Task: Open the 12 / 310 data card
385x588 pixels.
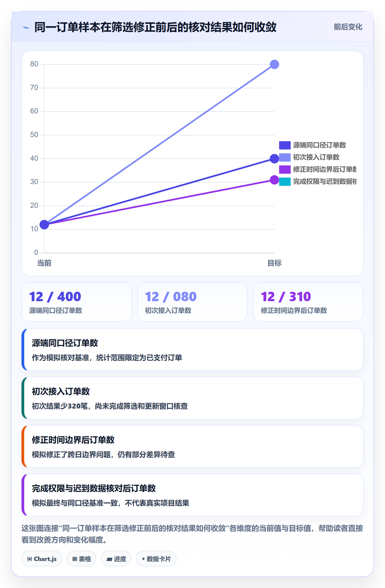Action: click(308, 302)
